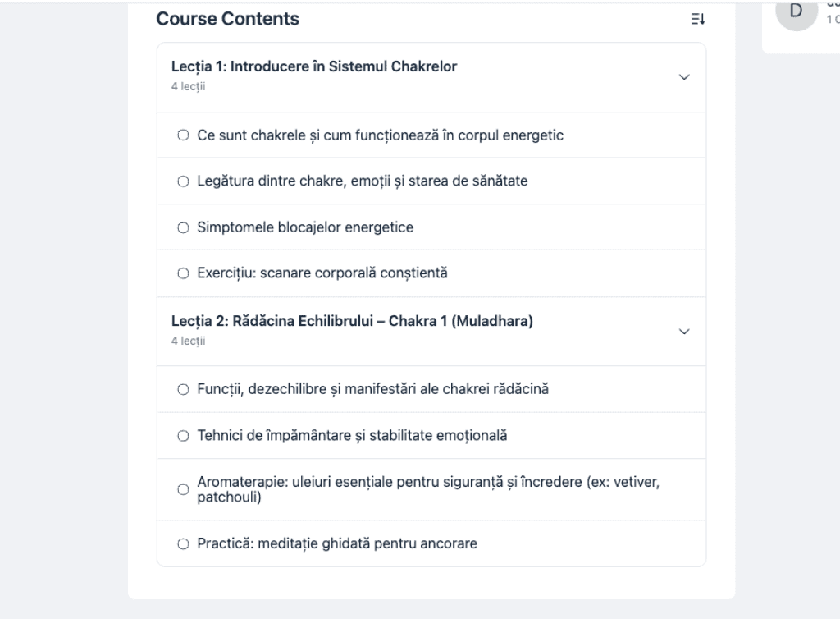Viewport: 840px width, 619px height.
Task: Toggle the 'Funcții, dezechilibre' lesson circle
Action: 183,390
